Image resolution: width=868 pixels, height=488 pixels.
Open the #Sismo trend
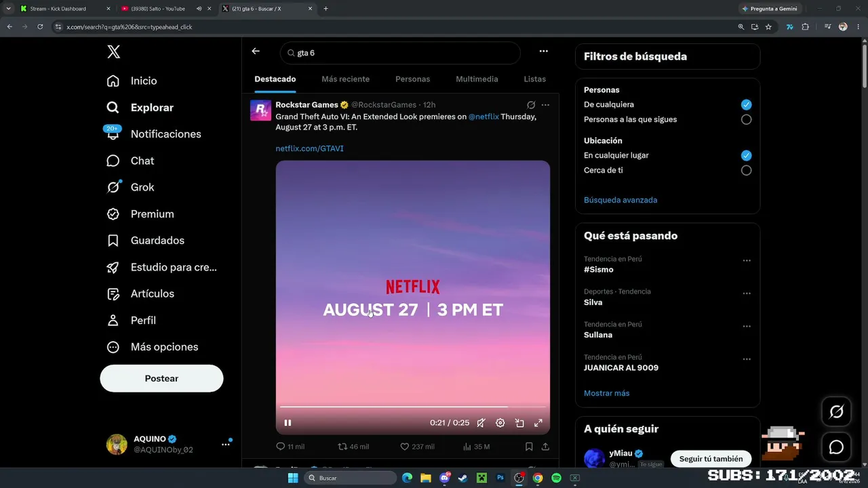click(x=599, y=270)
